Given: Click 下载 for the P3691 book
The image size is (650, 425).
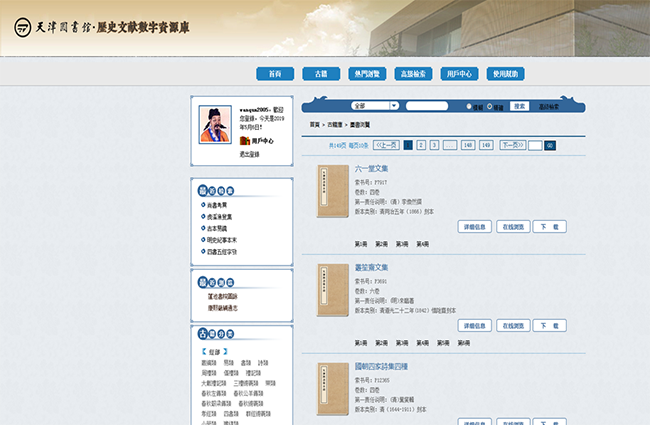Looking at the screenshot, I should click(x=550, y=326).
